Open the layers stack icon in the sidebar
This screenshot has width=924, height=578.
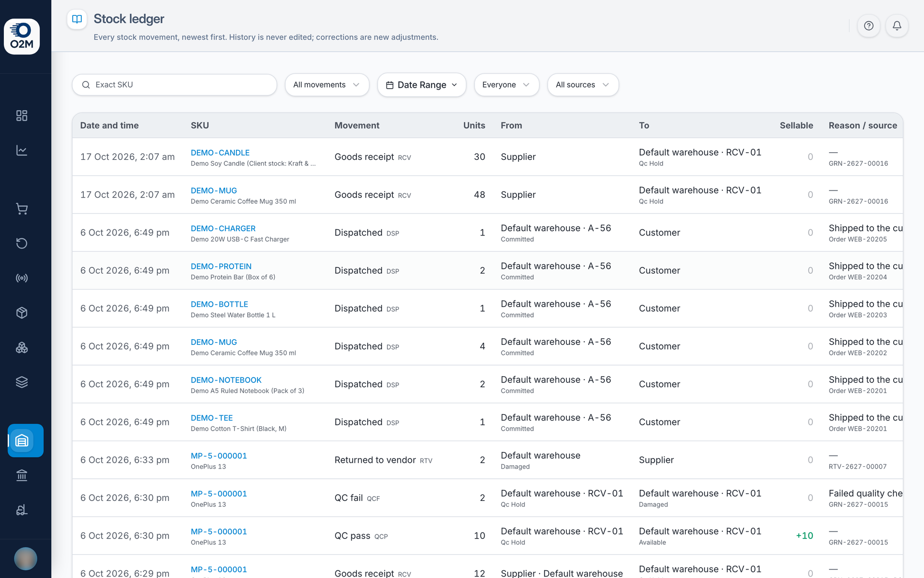(22, 382)
